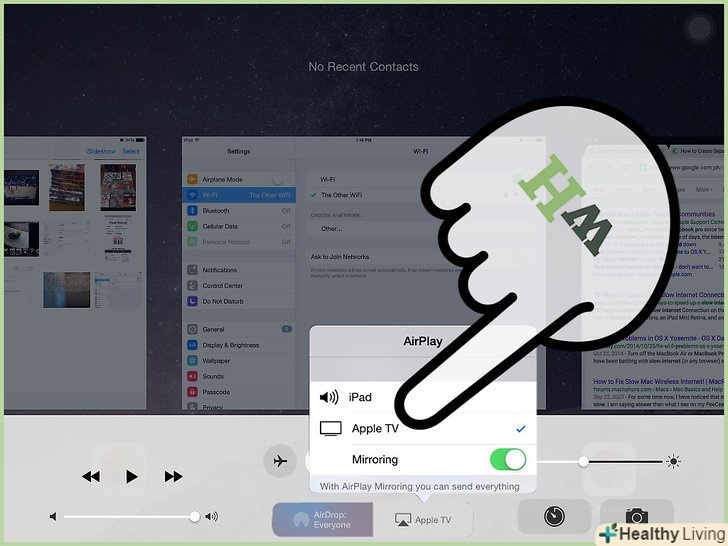Tap the airplane mode icon in Control Center

(x=280, y=461)
